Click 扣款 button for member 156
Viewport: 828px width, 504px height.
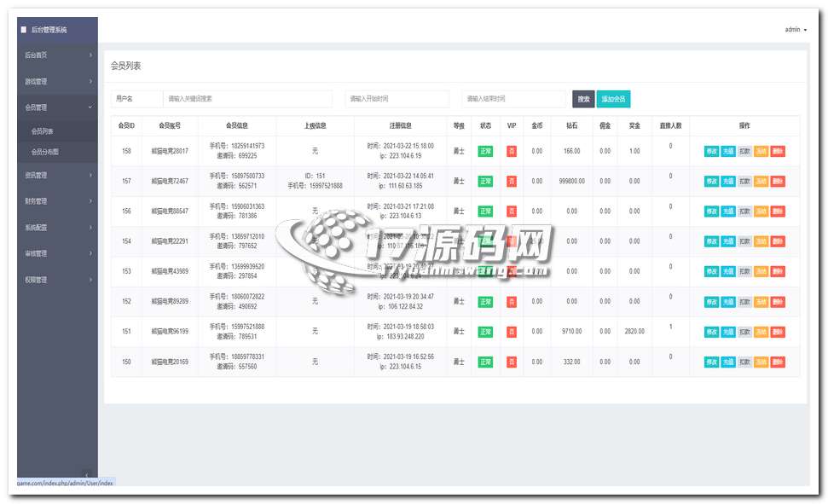(744, 211)
